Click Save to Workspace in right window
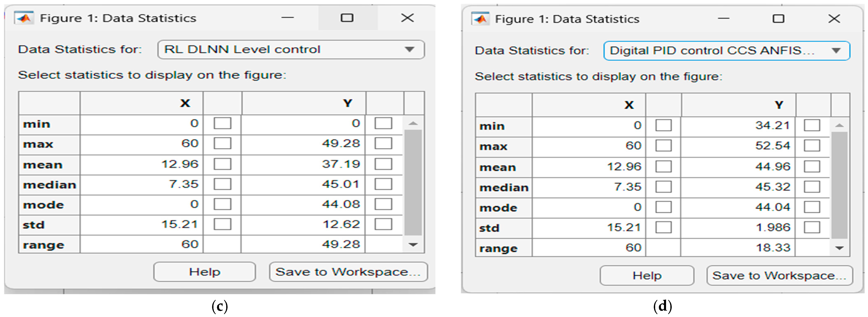868x317 pixels. pos(779,275)
